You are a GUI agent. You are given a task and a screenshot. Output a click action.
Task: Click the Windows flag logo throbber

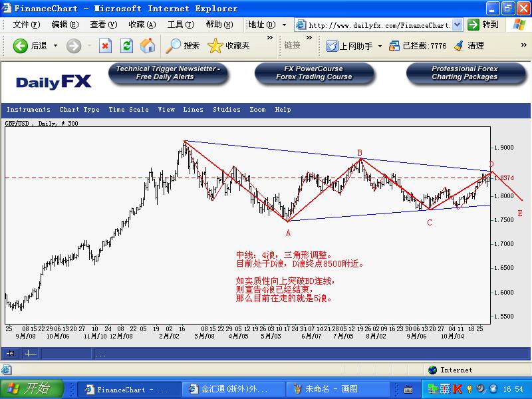[x=519, y=25]
